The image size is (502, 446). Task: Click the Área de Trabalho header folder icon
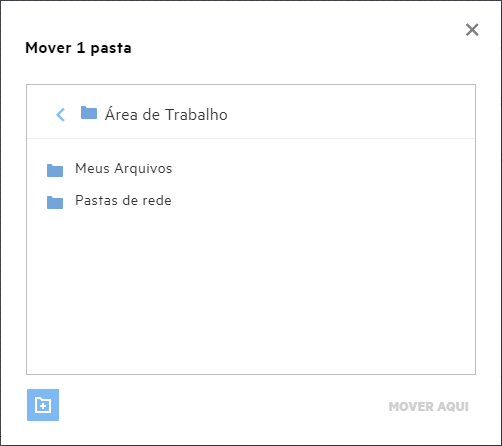89,113
